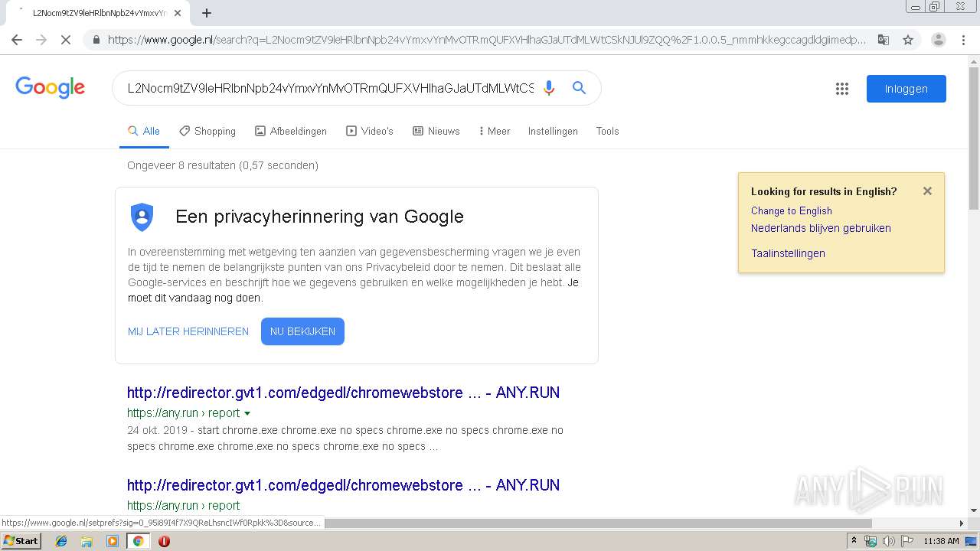Click the 'Ongeveer 8 resultaten' count text

click(223, 165)
